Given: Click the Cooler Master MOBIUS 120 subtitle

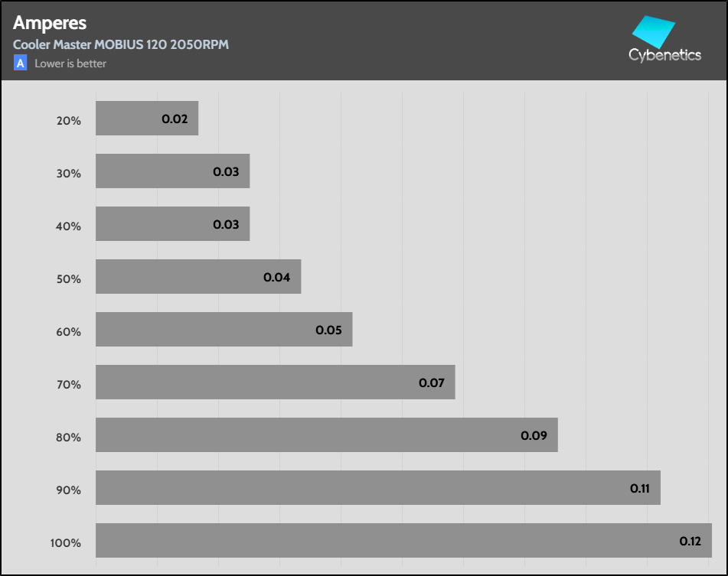Looking at the screenshot, I should (121, 44).
